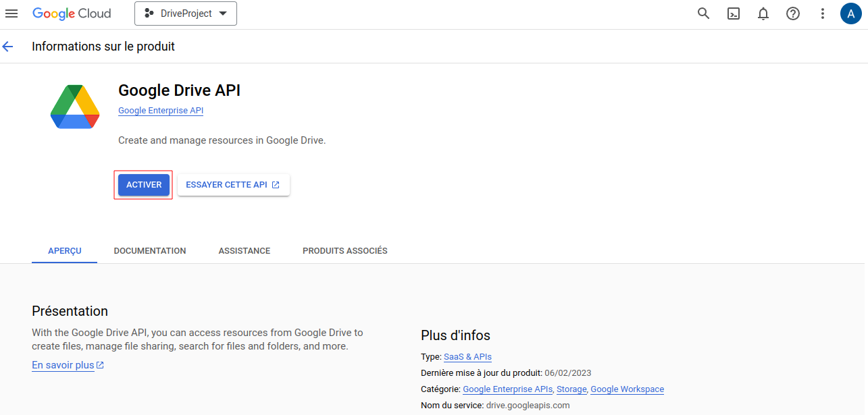Image resolution: width=868 pixels, height=415 pixels.
Task: Open the DriveProject project selector
Action: pos(185,13)
